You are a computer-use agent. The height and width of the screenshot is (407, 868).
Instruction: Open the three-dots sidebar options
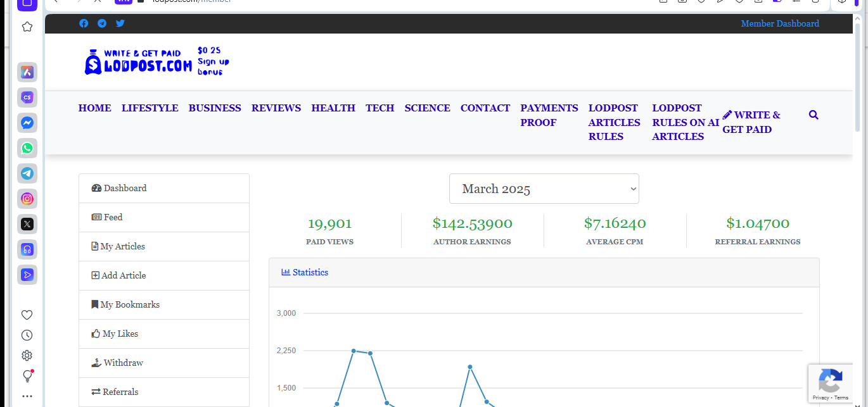(27, 396)
